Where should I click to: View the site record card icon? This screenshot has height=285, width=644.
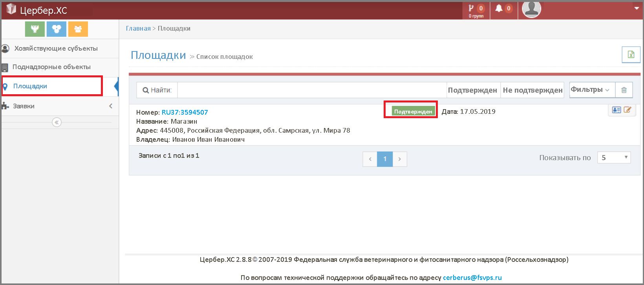click(x=617, y=110)
